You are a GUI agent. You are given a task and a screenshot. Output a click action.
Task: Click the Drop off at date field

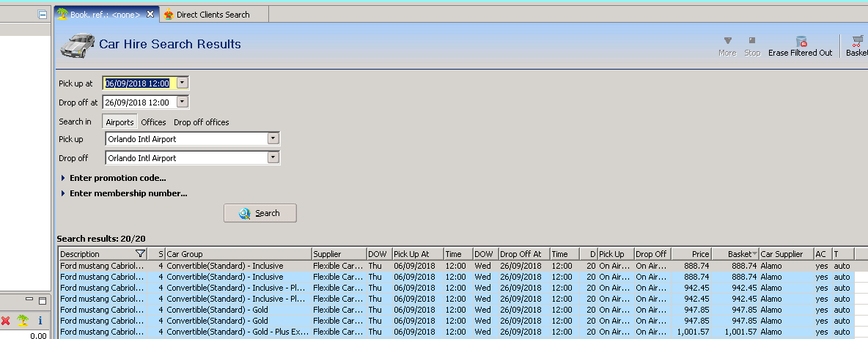pyautogui.click(x=140, y=103)
